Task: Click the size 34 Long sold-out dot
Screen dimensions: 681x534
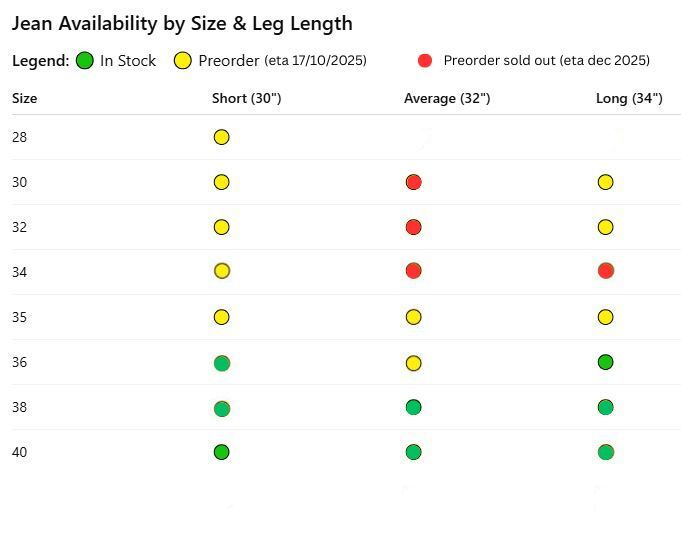Action: pos(605,271)
